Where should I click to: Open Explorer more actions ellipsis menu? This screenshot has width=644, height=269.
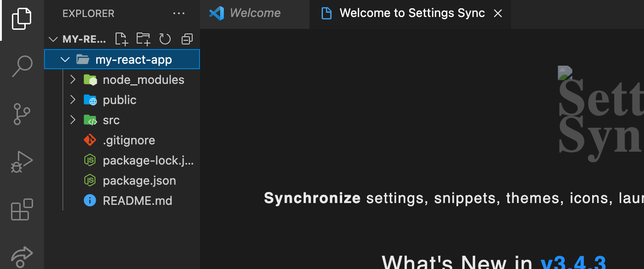(178, 14)
